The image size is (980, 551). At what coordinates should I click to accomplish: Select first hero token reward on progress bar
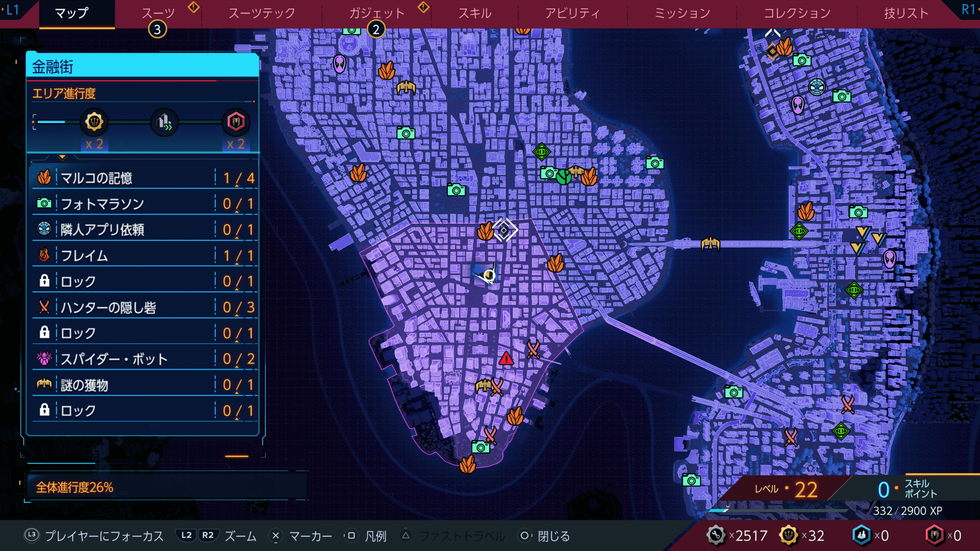(x=94, y=122)
